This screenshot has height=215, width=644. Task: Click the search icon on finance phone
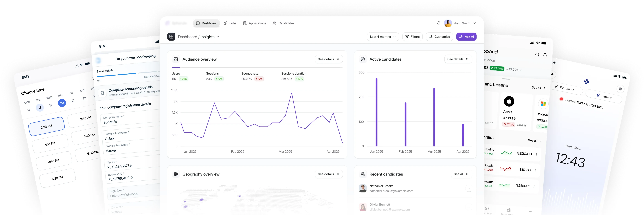click(x=537, y=55)
